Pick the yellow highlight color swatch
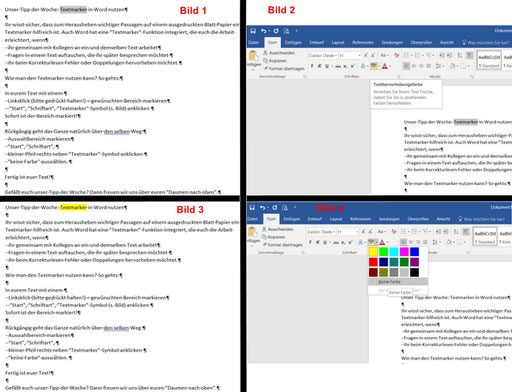The image size is (512, 392). pyautogui.click(x=373, y=252)
